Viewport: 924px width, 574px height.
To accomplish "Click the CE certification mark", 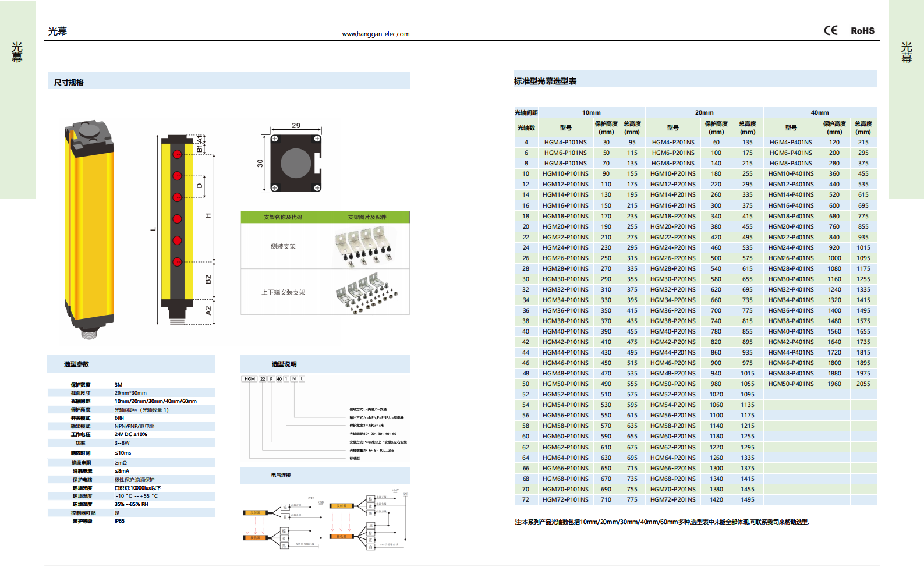I will [x=830, y=30].
